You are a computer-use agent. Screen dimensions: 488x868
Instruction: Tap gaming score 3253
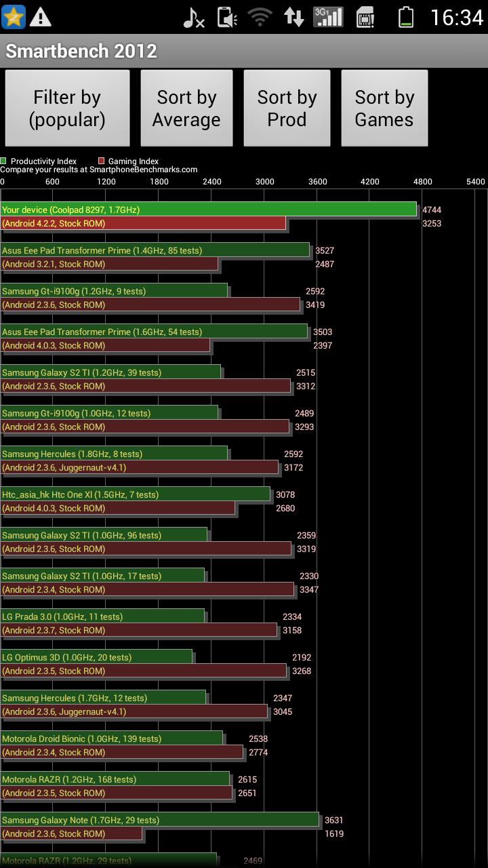[432, 224]
